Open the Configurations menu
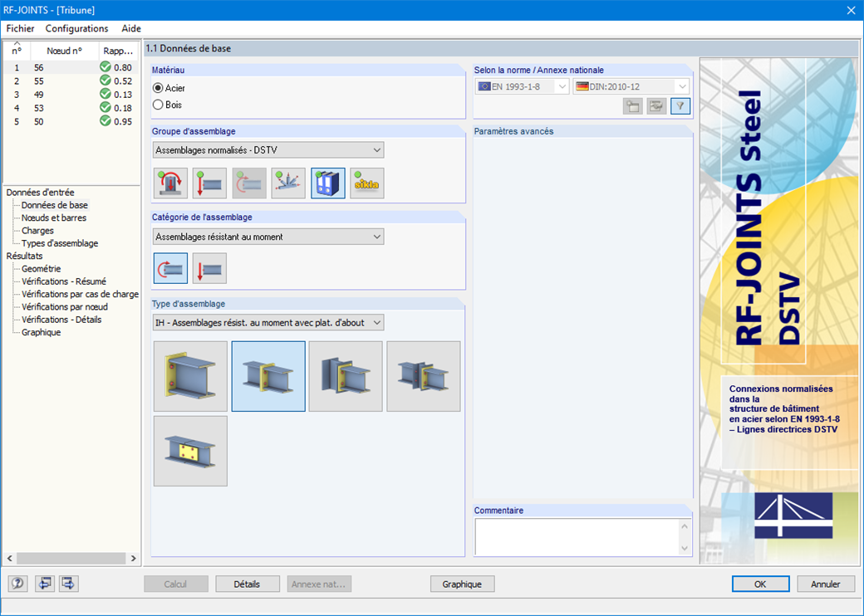 (x=76, y=28)
